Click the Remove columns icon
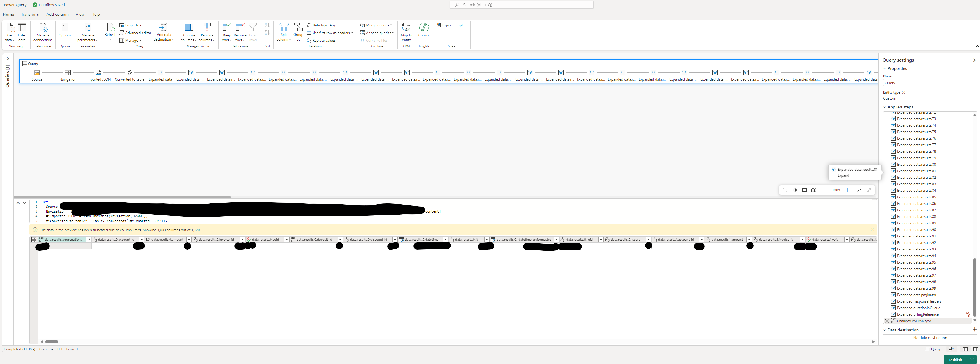 pyautogui.click(x=207, y=27)
